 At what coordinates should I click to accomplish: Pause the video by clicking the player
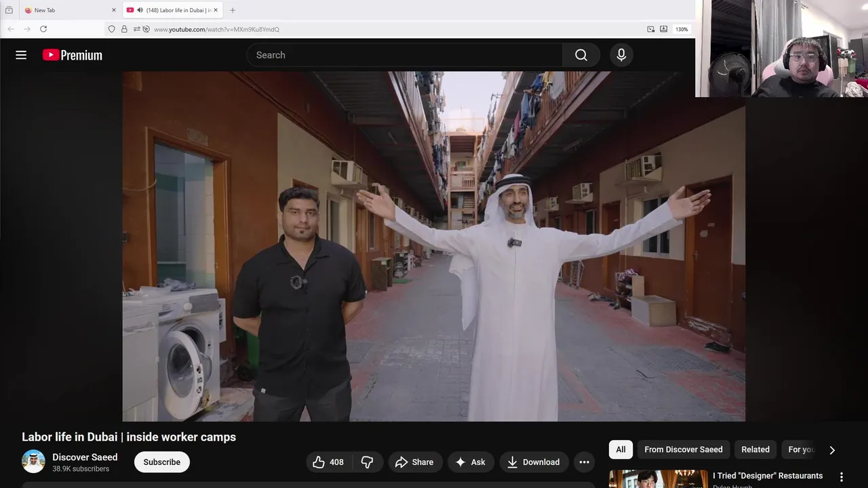434,246
